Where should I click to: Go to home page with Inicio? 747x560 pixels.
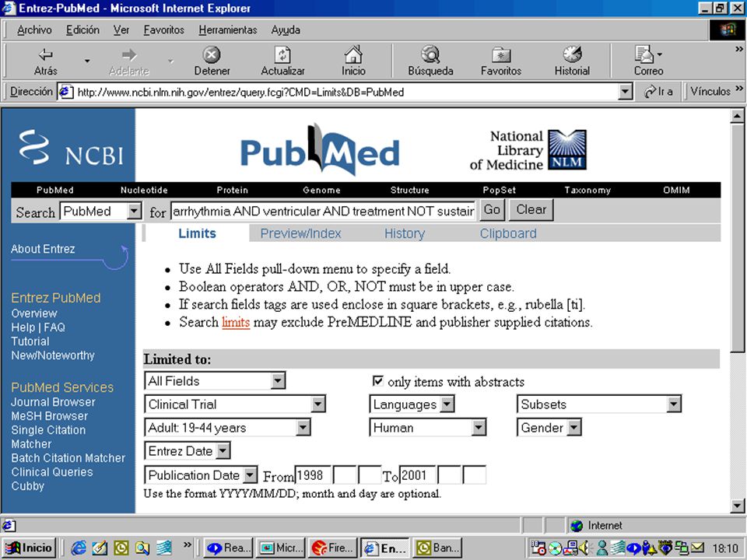tap(353, 61)
